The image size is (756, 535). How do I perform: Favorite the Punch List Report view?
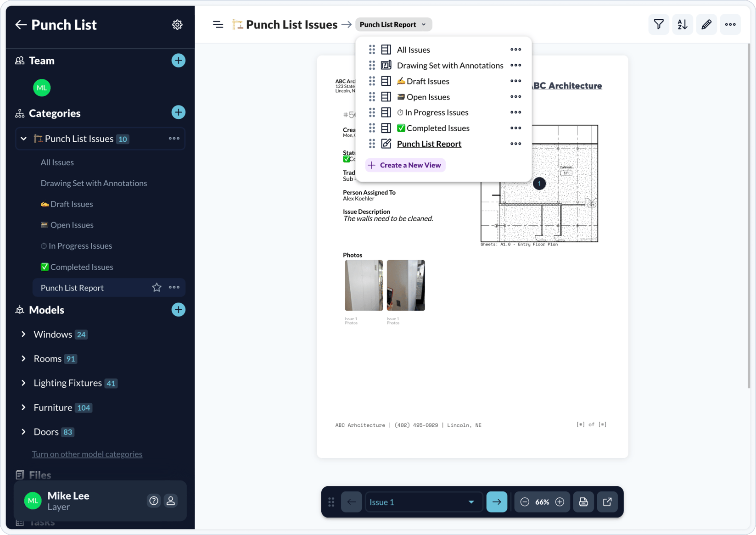157,288
